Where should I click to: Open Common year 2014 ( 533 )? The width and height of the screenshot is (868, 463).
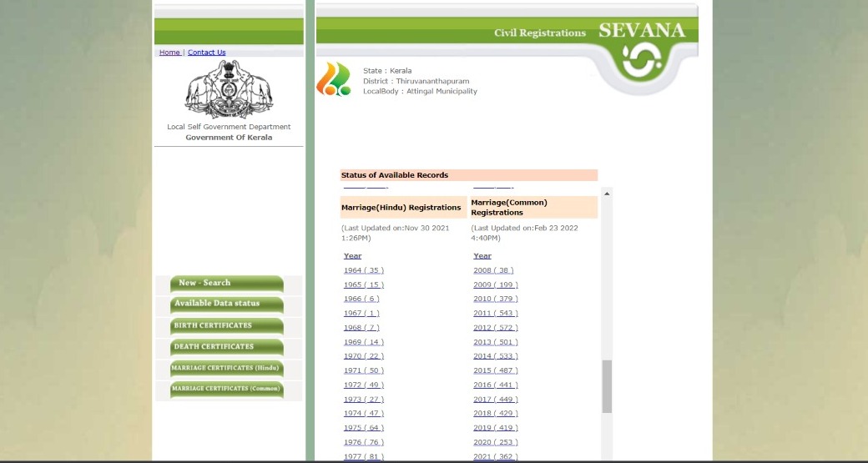click(x=496, y=356)
